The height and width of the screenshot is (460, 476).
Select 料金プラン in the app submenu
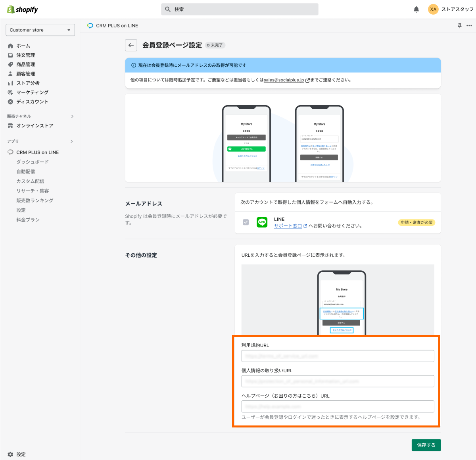pyautogui.click(x=28, y=219)
